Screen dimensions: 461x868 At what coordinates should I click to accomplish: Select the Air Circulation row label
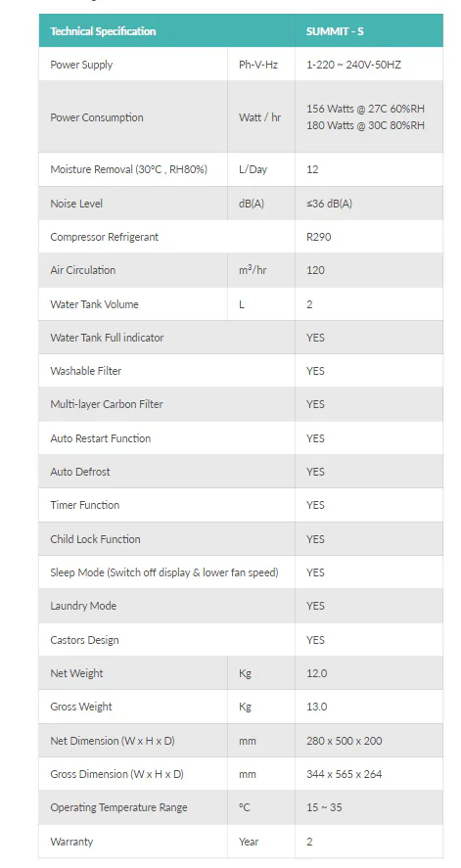[x=83, y=270]
